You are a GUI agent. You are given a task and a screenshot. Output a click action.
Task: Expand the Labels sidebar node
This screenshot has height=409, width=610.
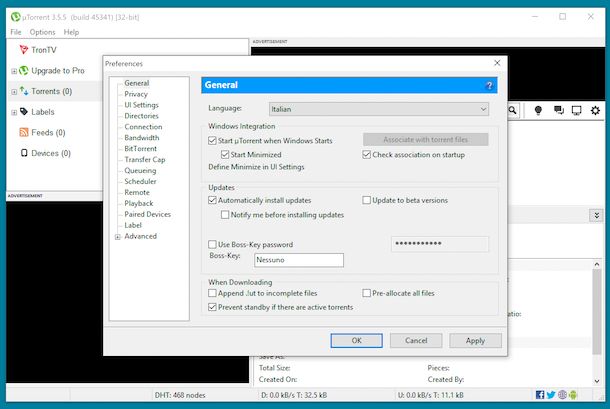coord(14,112)
